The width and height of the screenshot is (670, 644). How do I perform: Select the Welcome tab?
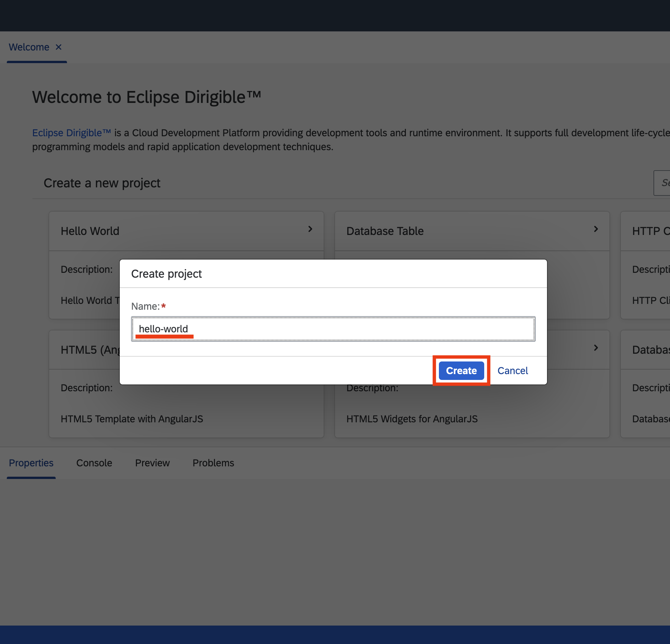pos(29,47)
